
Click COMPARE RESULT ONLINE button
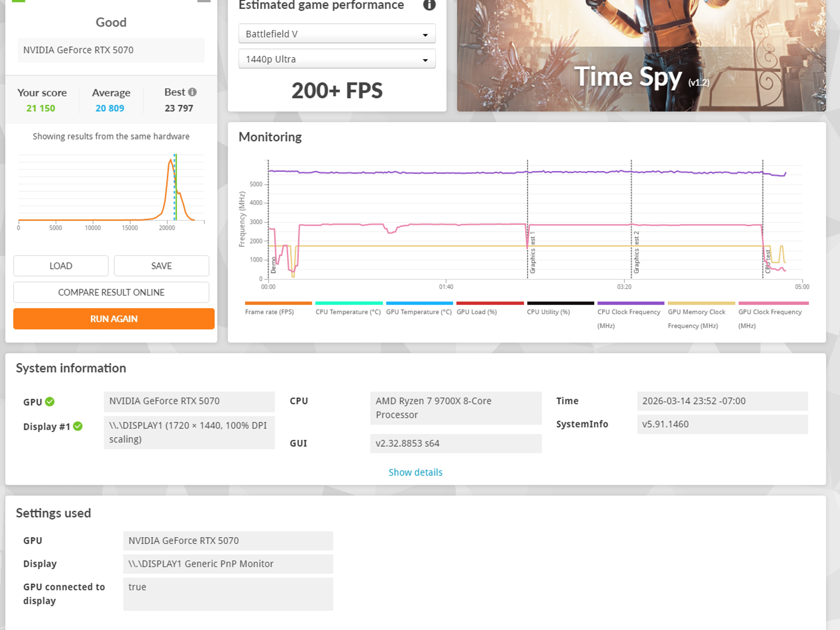click(111, 292)
